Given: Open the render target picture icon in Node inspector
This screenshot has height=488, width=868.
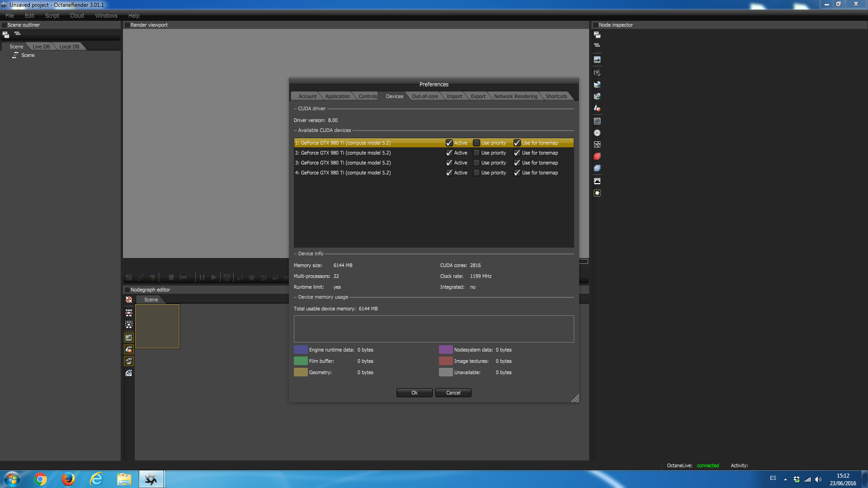Looking at the screenshot, I should click(597, 60).
